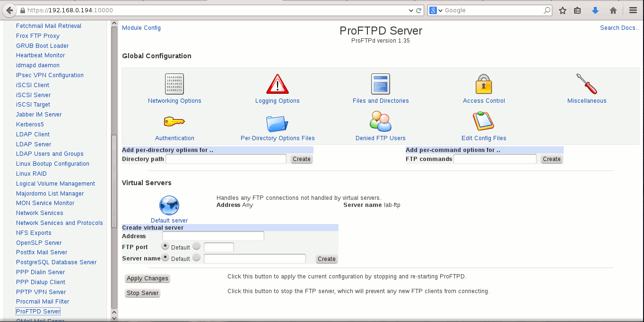Image resolution: width=644 pixels, height=322 pixels.
Task: Reload the page using the refresh icon
Action: point(418,10)
